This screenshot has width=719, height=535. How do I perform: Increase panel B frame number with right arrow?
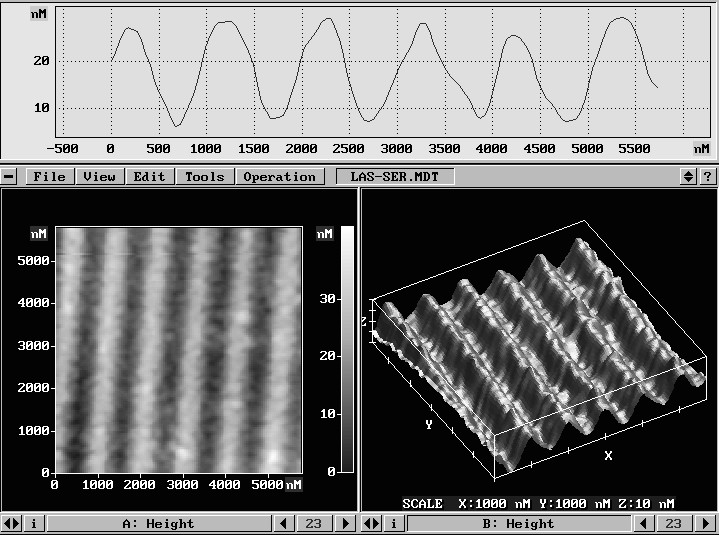click(706, 523)
